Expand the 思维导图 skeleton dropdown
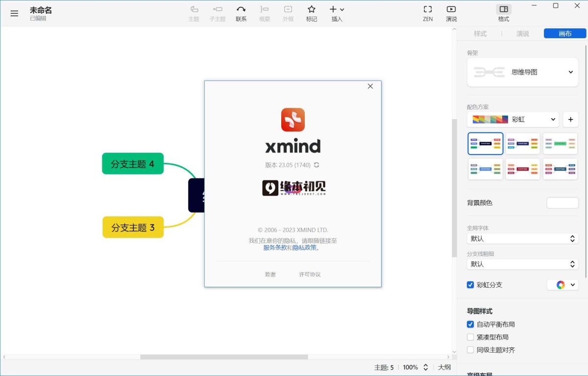Screen dimensions: 588x376 click(523, 72)
